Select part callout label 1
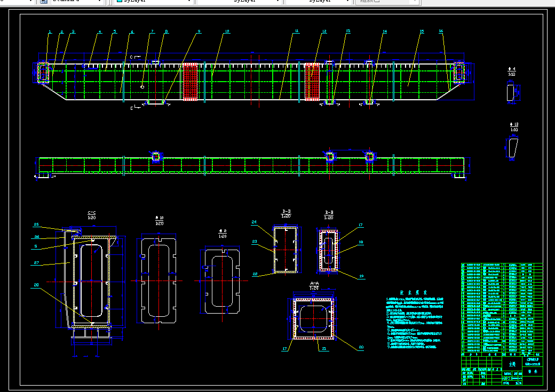Image resolution: width=555 pixels, height=392 pixels. (50, 32)
